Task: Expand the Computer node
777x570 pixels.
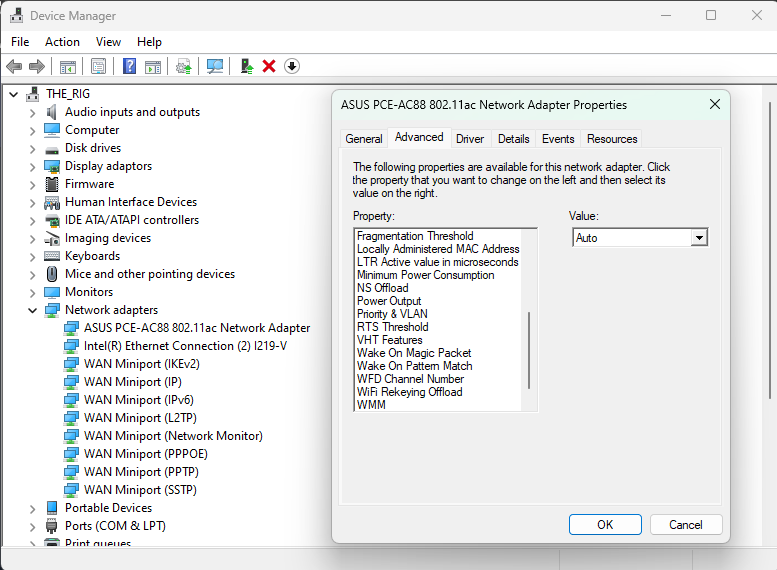Action: coord(32,131)
